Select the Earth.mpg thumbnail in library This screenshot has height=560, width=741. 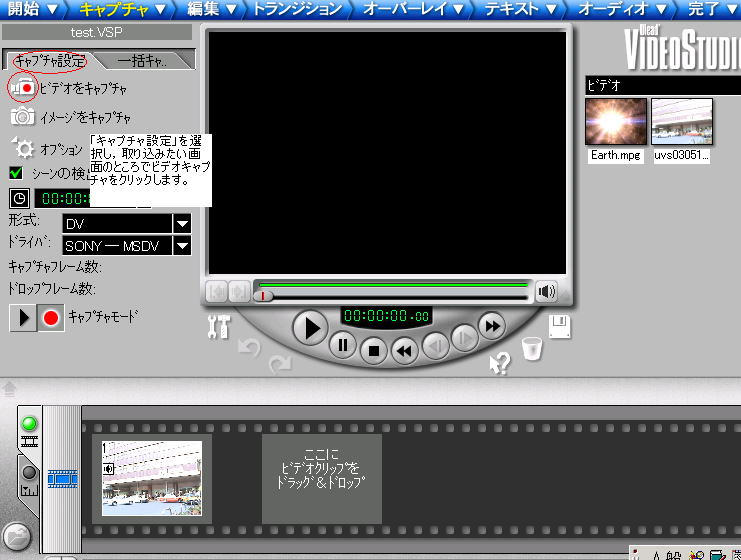(x=615, y=122)
